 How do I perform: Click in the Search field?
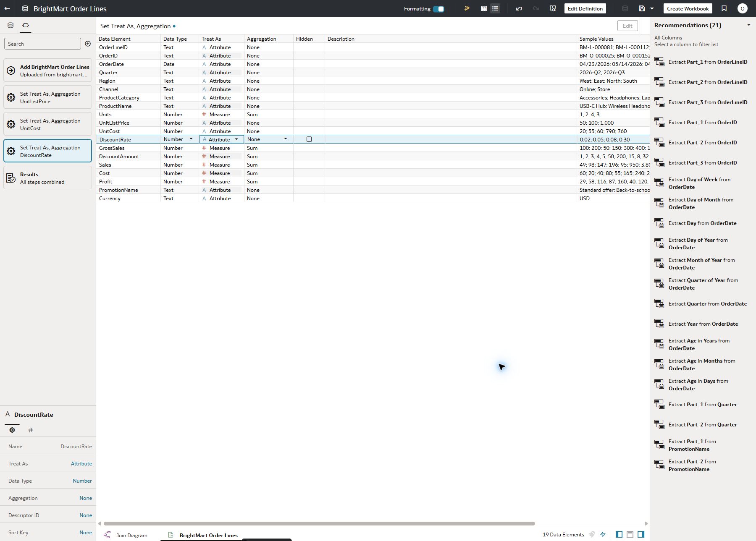(x=42, y=44)
